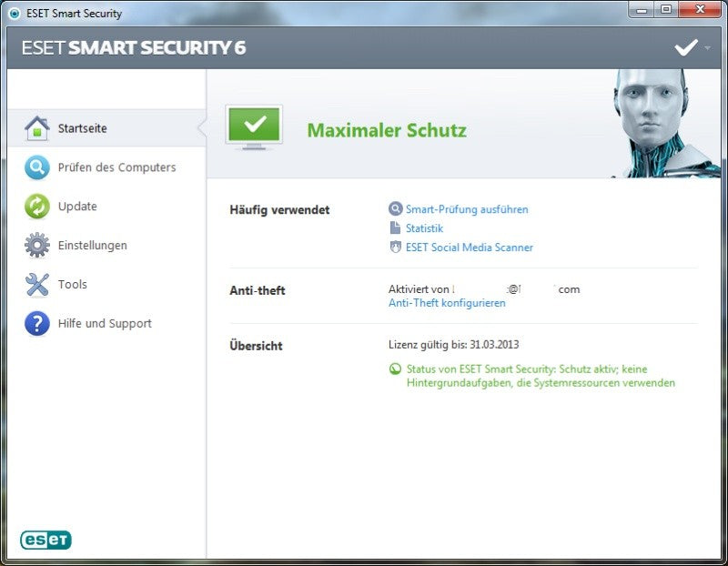Viewport: 728px width, 566px height.
Task: Click Anti-Theft konfigurieren link
Action: click(447, 303)
